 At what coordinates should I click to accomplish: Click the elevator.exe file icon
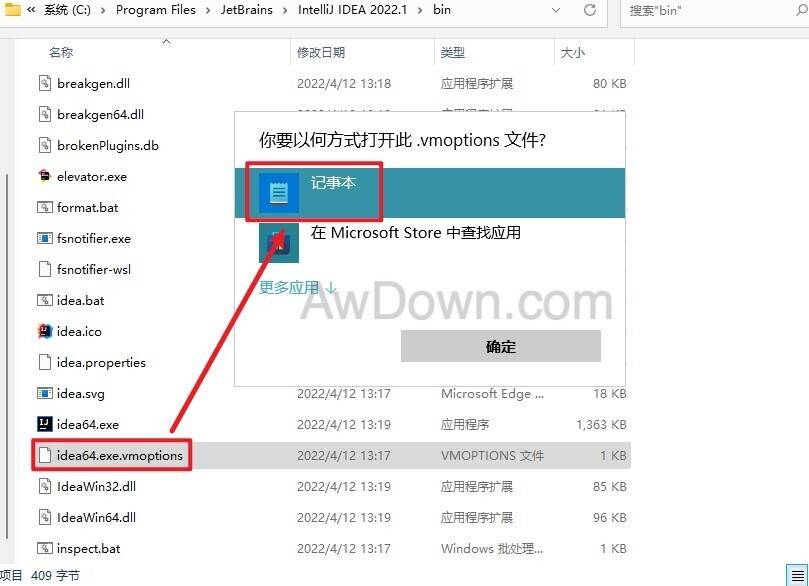pos(44,177)
